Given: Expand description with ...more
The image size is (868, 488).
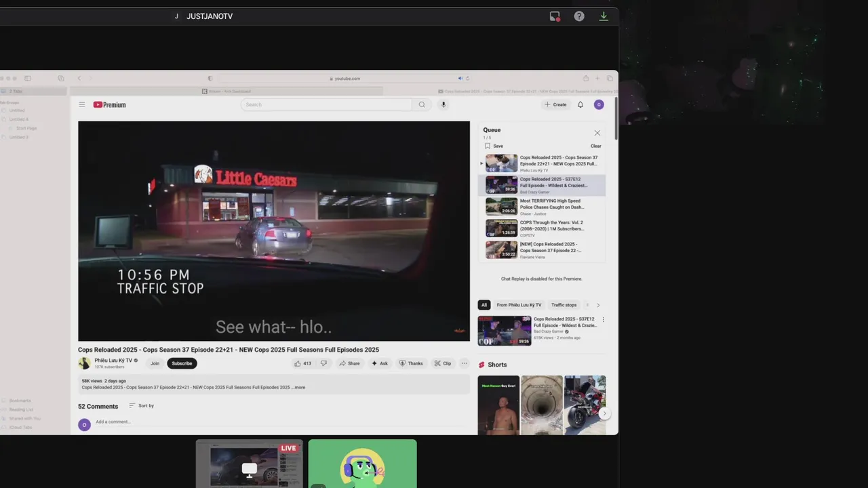Looking at the screenshot, I should pos(297,388).
